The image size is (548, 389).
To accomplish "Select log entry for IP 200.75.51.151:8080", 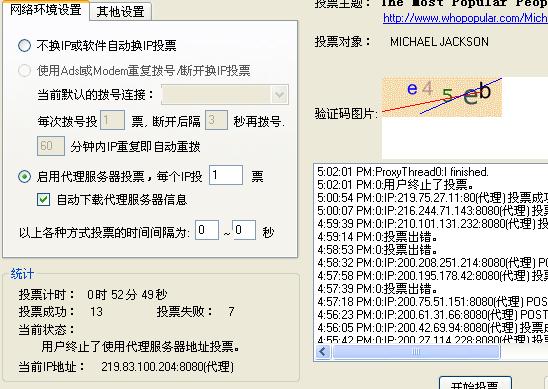I will [432, 301].
